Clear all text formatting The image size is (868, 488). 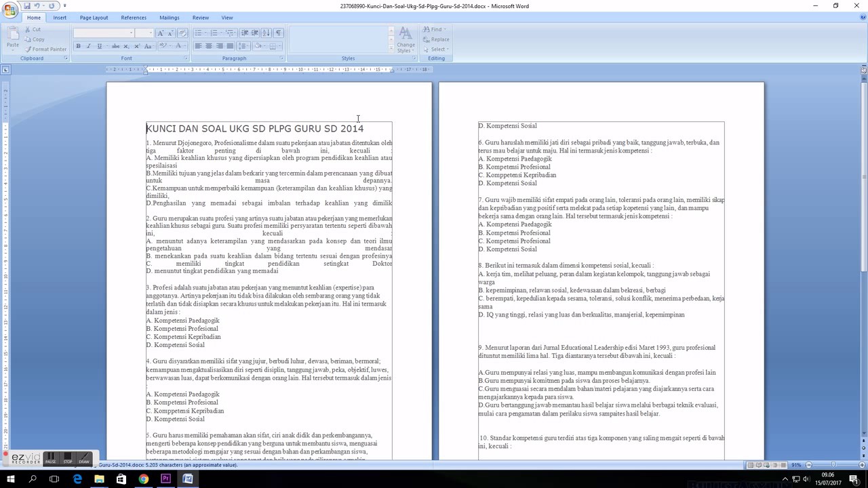(x=182, y=33)
